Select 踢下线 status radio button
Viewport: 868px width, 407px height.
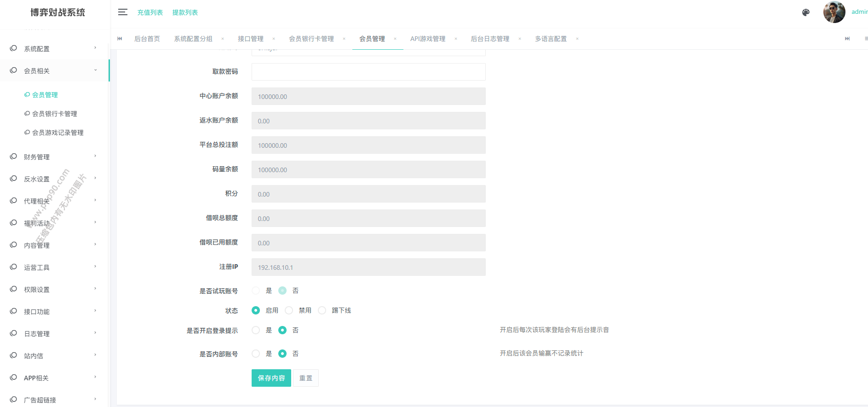(322, 310)
